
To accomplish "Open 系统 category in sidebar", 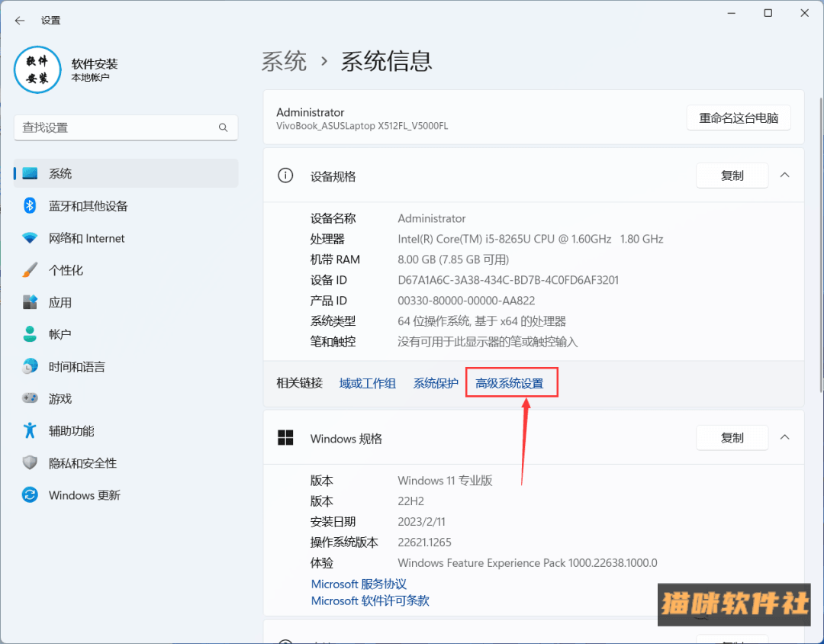I will (126, 173).
